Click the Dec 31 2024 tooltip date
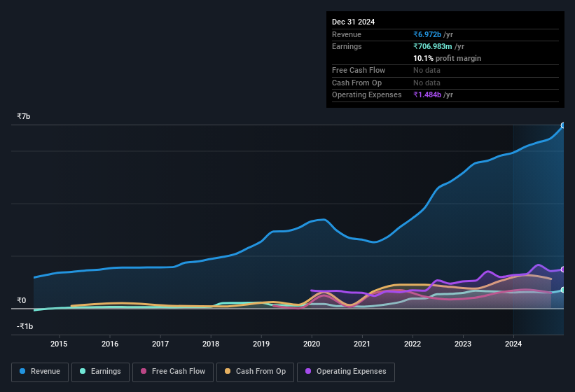 (353, 22)
